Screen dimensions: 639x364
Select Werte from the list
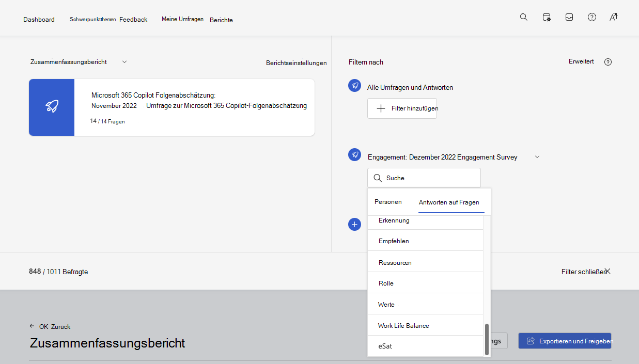(425, 304)
